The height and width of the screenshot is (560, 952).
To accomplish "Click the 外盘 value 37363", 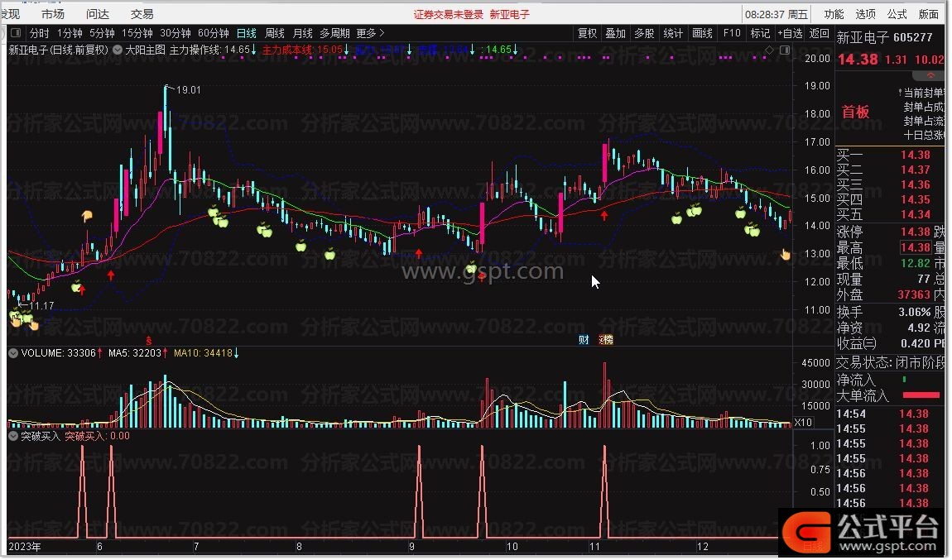I will [915, 294].
